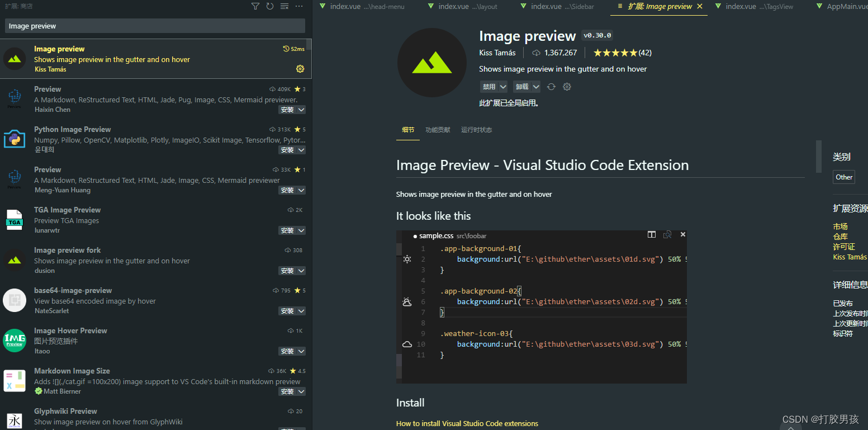Switch to index.vue Sidebar editor tab
Viewport: 868px width, 430px height.
pyautogui.click(x=557, y=7)
